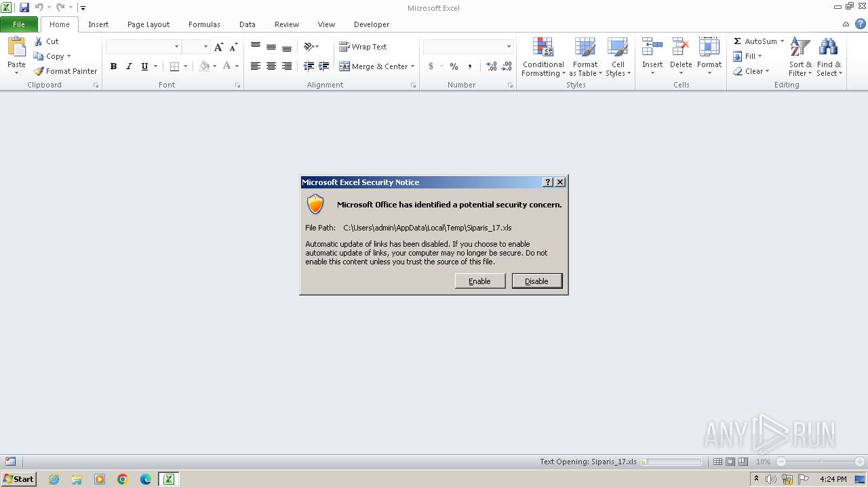Viewport: 868px width, 488px height.
Task: Click the Font Color icon
Action: click(227, 66)
